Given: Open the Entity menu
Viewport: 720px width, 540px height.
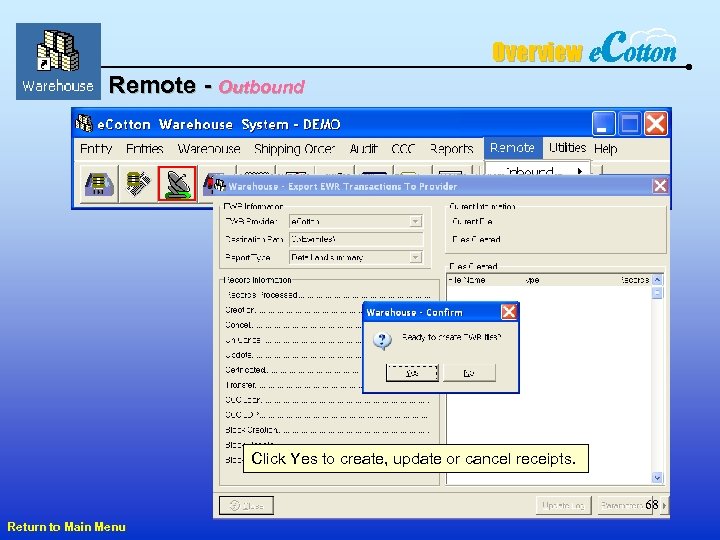Looking at the screenshot, I should pos(96,149).
